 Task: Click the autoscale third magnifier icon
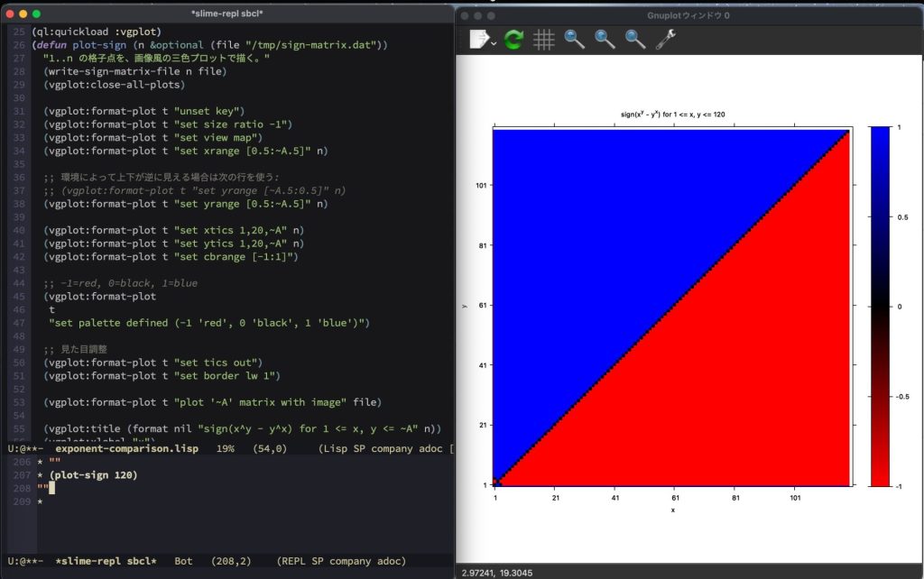coord(635,40)
